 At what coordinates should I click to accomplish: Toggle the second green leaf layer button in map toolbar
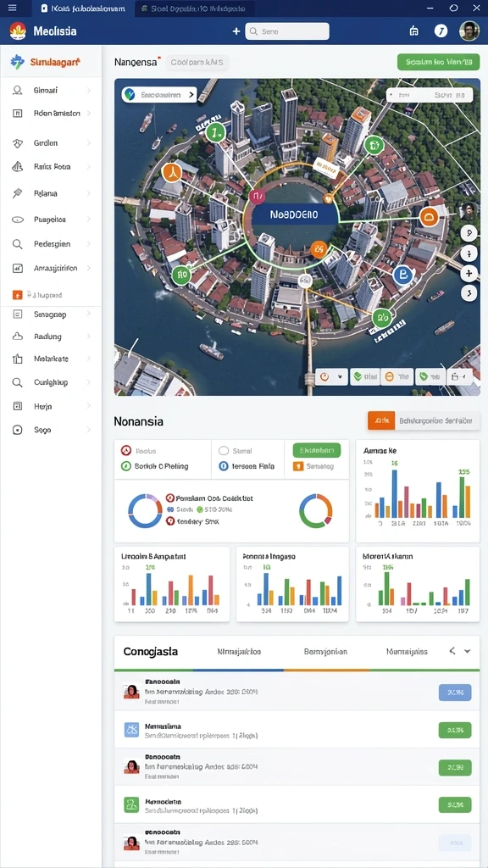(x=430, y=376)
